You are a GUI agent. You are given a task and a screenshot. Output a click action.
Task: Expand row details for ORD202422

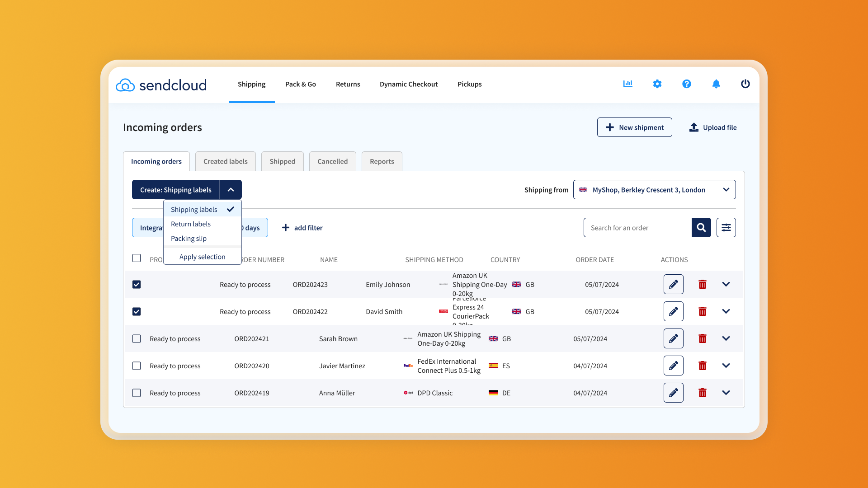(726, 311)
